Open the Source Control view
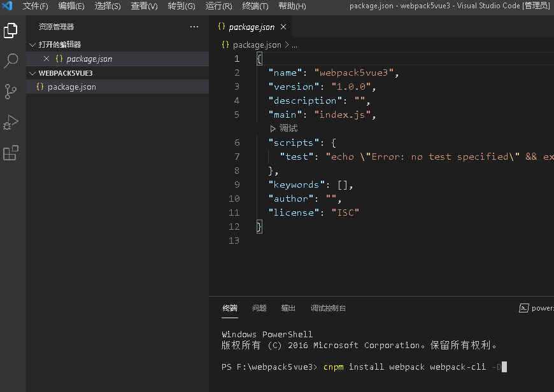The width and height of the screenshot is (554, 392). pyautogui.click(x=11, y=92)
